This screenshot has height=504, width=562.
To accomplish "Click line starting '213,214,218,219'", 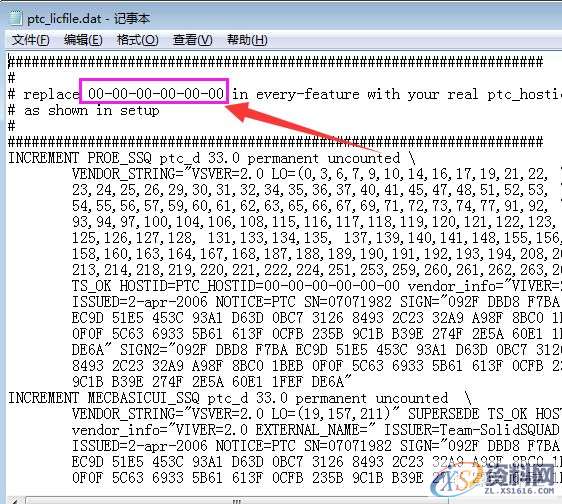I will click(x=316, y=270).
